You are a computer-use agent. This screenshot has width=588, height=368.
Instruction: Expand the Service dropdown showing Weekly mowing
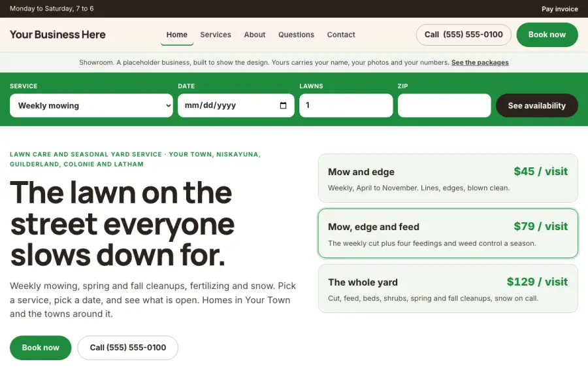click(x=91, y=105)
